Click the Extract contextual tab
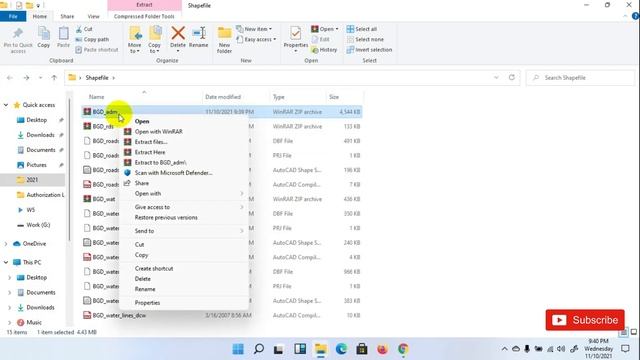Viewport: 640px width, 360px height. pos(144,5)
